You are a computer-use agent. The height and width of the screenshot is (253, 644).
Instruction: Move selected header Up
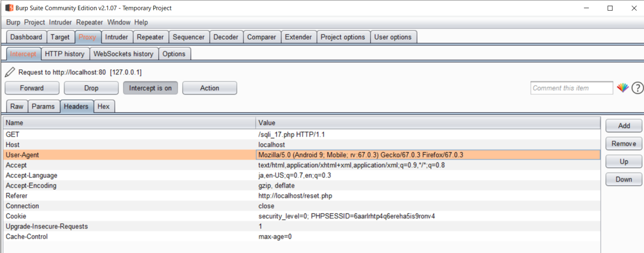coord(624,161)
